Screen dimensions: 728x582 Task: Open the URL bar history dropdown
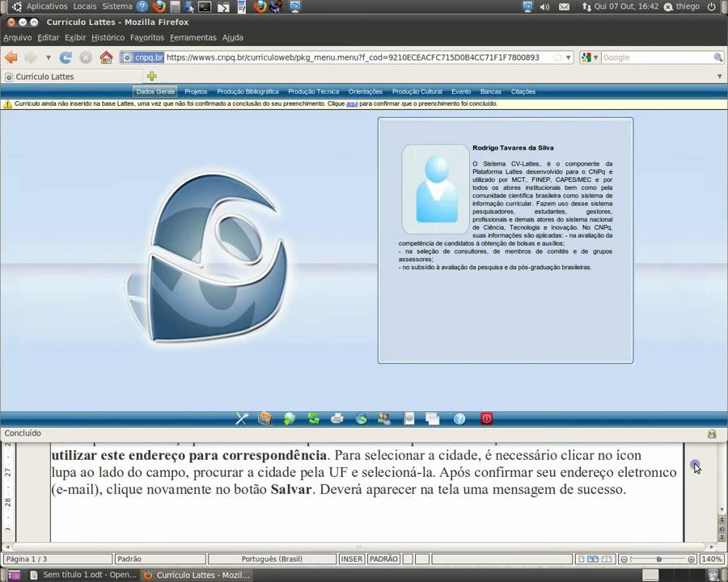tap(569, 57)
